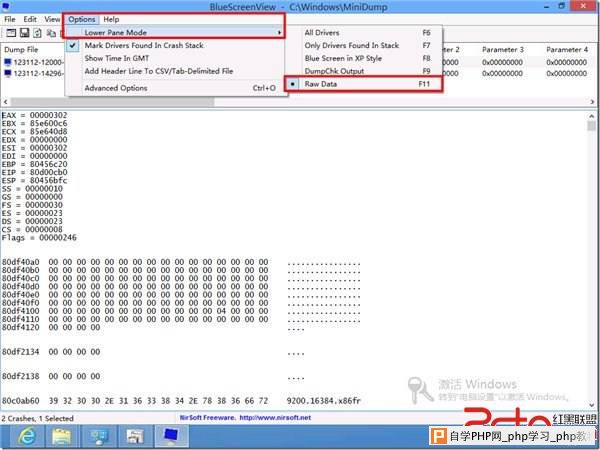Click the ESP = 80456bfc register line

(x=34, y=180)
